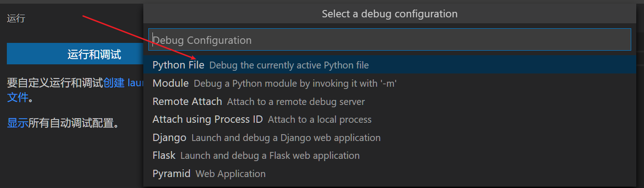Pick Attach using Process ID
Screen dimensions: 644x188
coord(207,120)
